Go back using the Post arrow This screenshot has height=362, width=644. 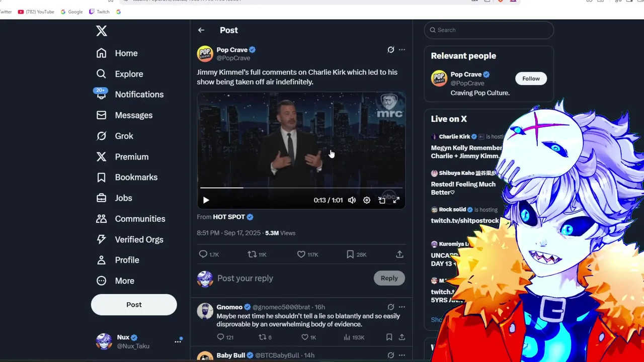coord(201,30)
